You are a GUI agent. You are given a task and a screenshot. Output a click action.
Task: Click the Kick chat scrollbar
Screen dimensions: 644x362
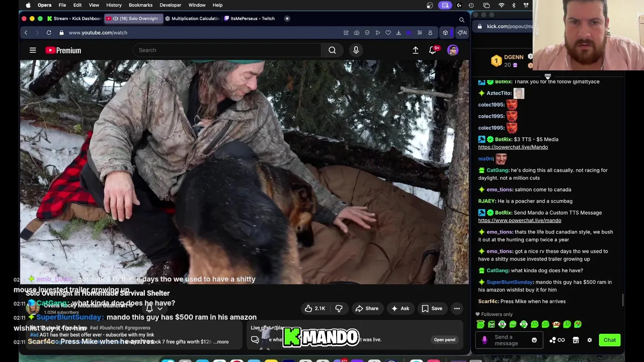click(x=622, y=300)
